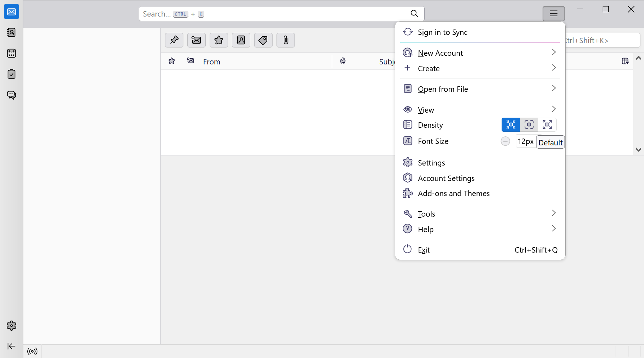Click the message list scroll up arrow
Viewport: 644px width, 358px height.
point(639,58)
